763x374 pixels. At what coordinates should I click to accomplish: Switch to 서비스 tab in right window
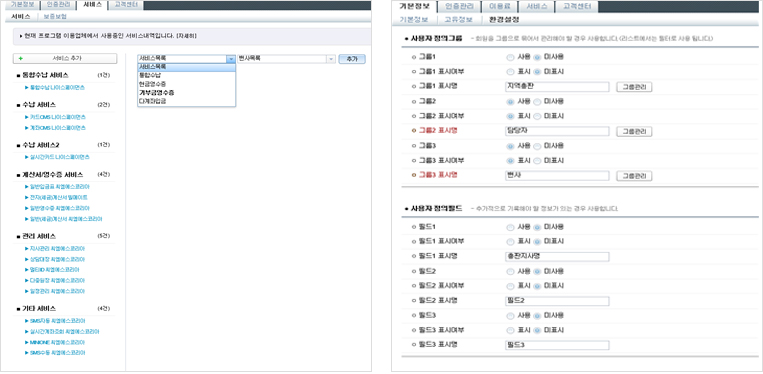click(x=536, y=6)
